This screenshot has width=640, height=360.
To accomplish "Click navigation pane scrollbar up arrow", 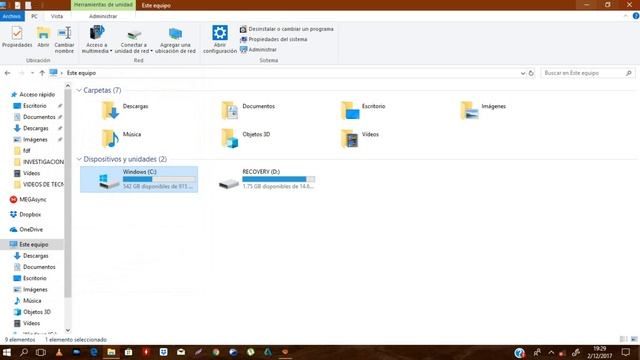I will (x=68, y=86).
